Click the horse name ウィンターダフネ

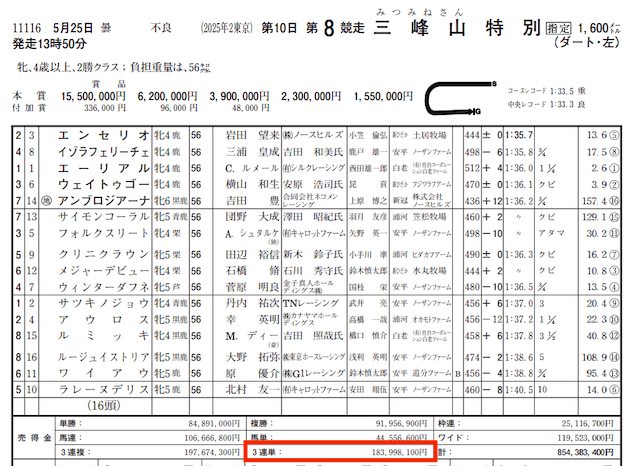(104, 287)
